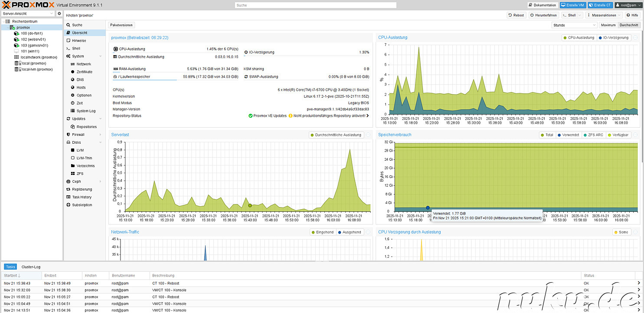Open the Shell entry in the node menu
This screenshot has height=313, width=644.
(76, 49)
